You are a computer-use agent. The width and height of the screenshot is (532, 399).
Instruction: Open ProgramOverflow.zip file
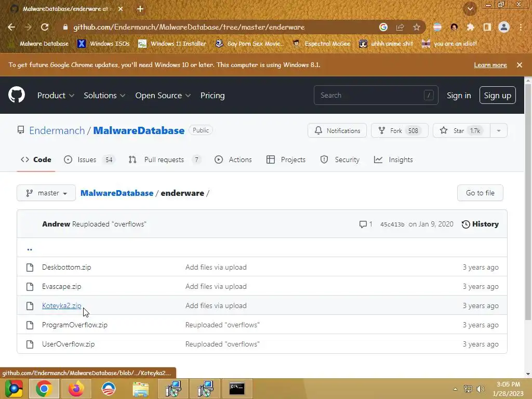coord(75,325)
